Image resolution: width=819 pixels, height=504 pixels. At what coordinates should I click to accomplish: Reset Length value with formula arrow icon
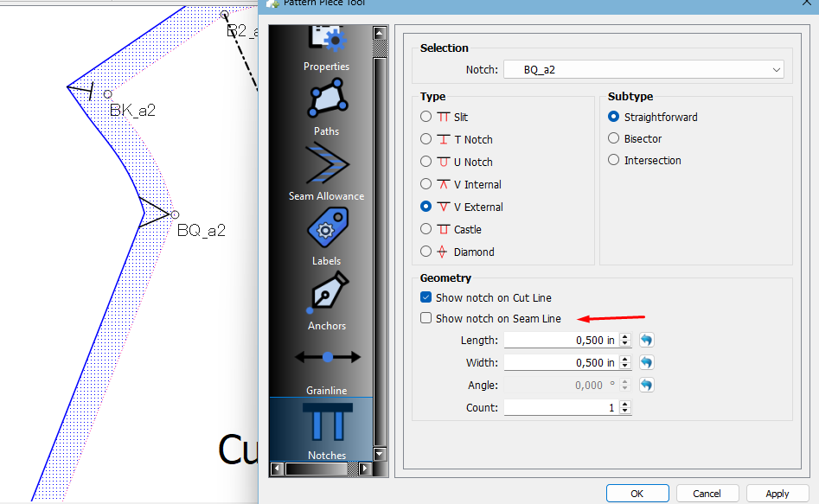[x=647, y=341]
